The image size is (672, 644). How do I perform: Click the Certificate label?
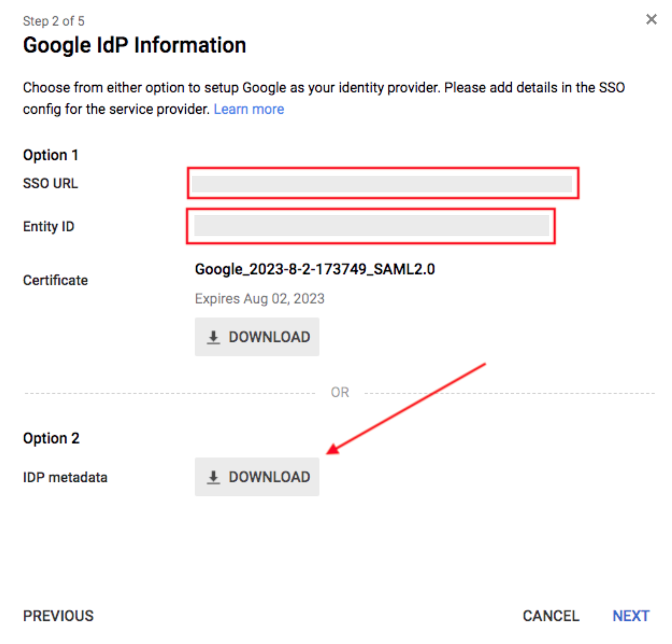click(55, 280)
